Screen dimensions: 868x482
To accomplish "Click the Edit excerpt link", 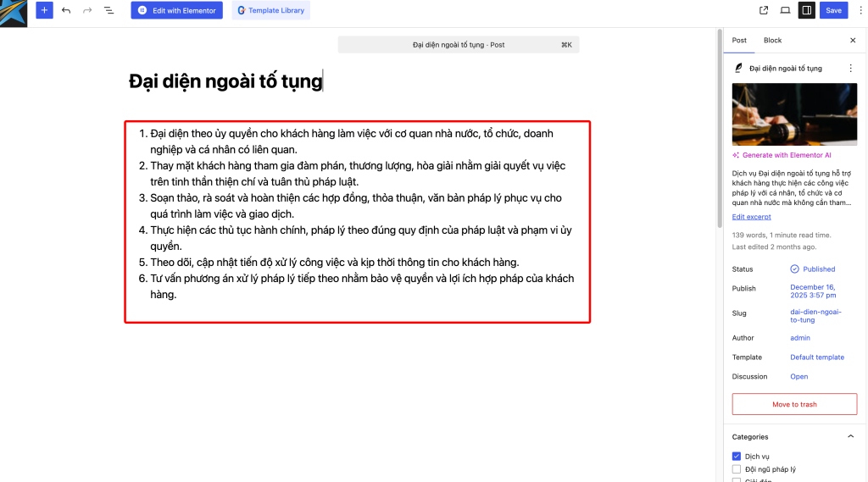I will [751, 217].
